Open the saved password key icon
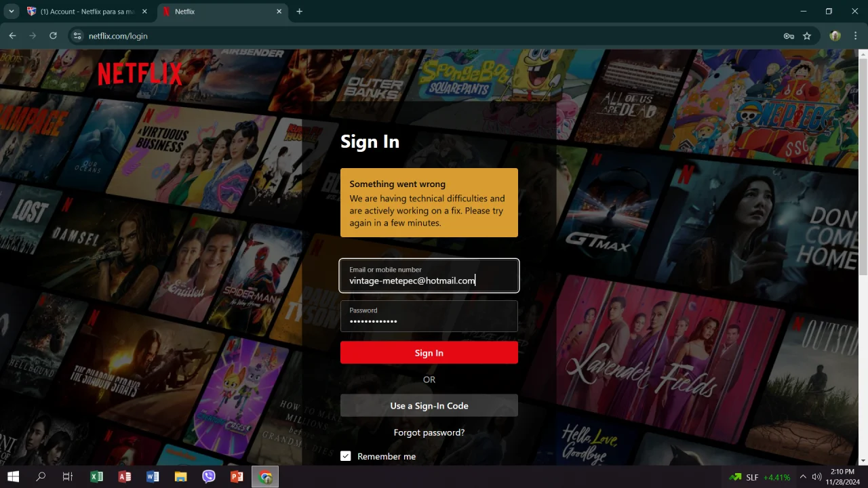Screen dimensions: 868x488 pyautogui.click(x=789, y=36)
